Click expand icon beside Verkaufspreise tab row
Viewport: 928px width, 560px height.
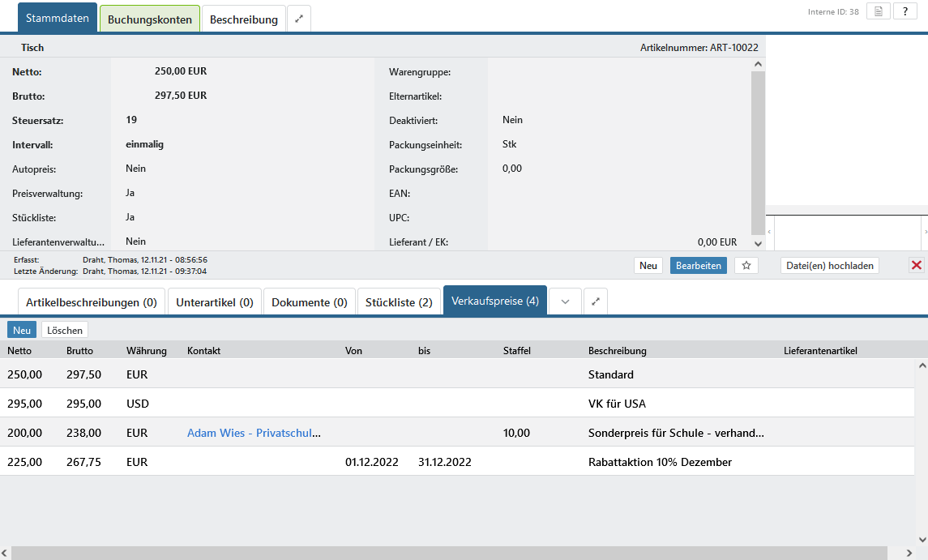pos(596,301)
